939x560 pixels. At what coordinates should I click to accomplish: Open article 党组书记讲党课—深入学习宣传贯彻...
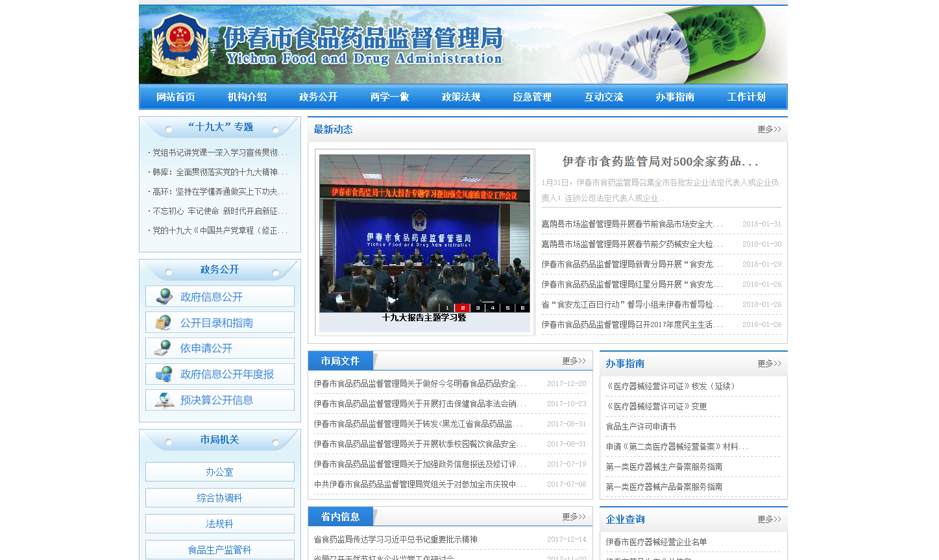(220, 152)
